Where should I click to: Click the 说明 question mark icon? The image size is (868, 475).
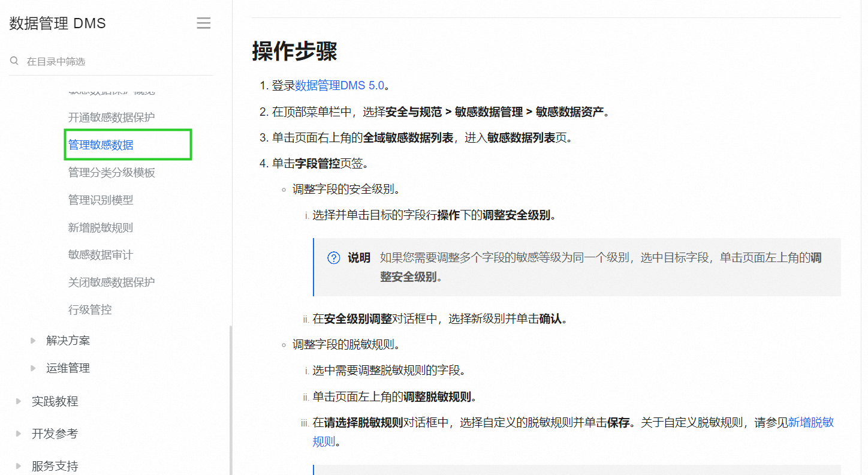[x=334, y=258]
